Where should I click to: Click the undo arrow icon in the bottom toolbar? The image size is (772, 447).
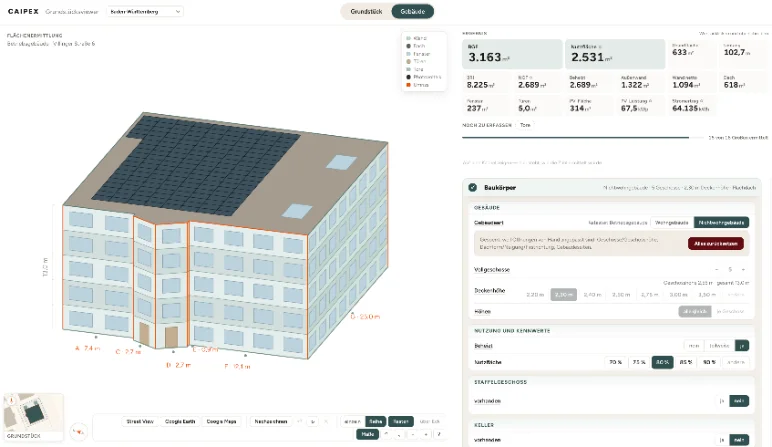tap(299, 421)
